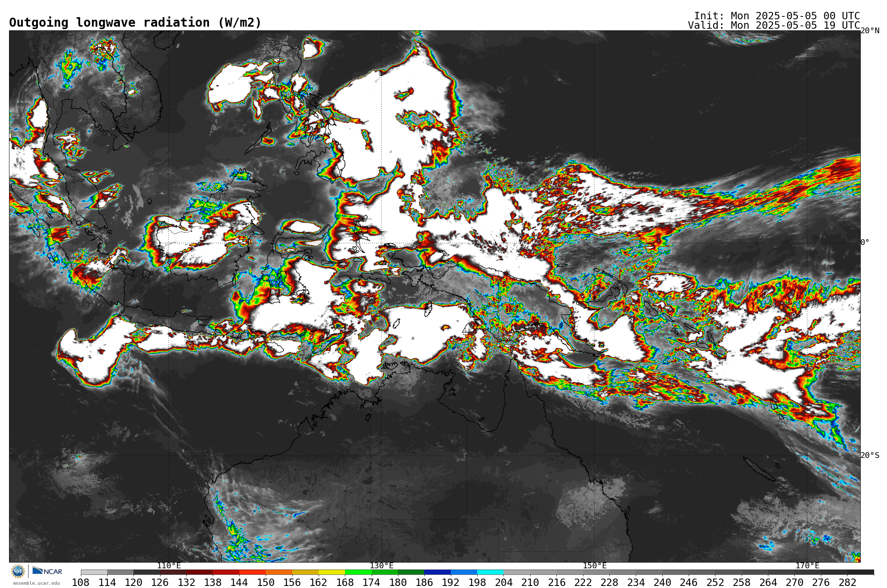Click the 150°E longitude label
Screen dimensions: 887x588
(x=595, y=566)
